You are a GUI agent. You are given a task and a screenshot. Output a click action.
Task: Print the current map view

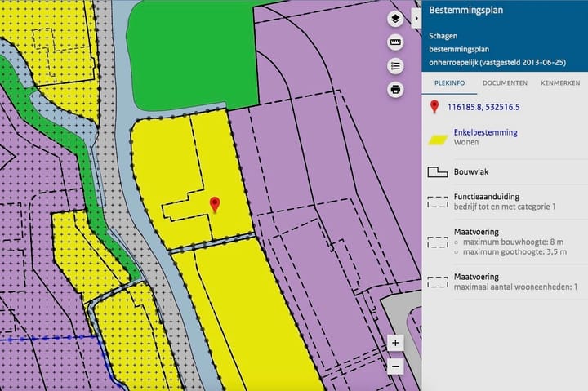tap(395, 90)
